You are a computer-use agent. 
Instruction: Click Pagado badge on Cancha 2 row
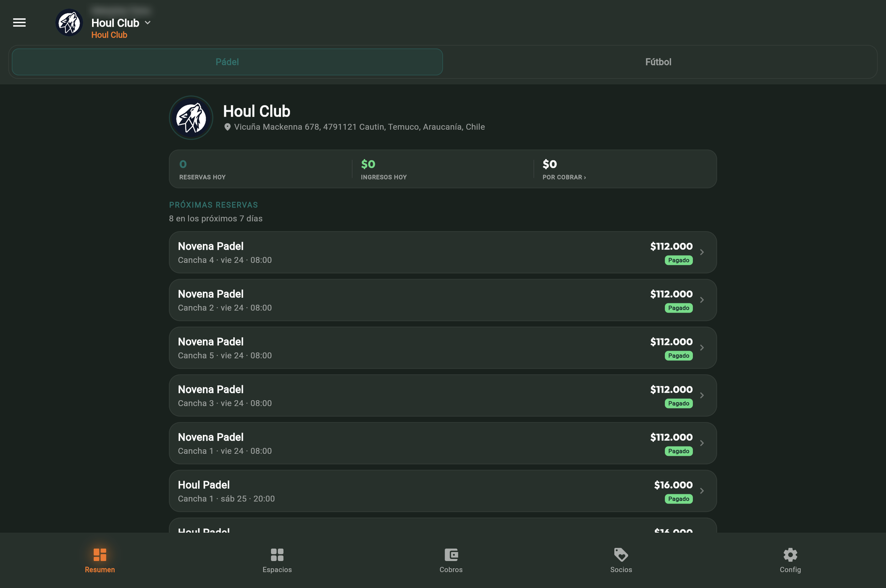tap(679, 308)
